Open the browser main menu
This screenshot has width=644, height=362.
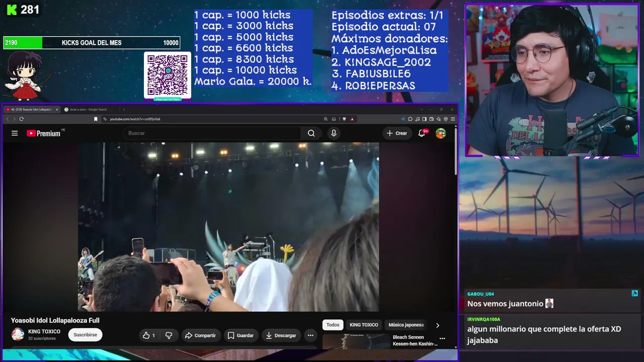pos(453,119)
